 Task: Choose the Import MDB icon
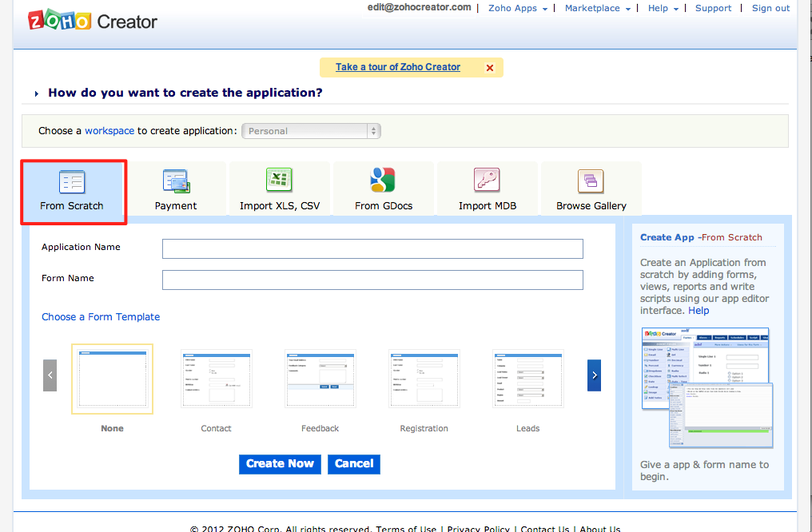[487, 181]
